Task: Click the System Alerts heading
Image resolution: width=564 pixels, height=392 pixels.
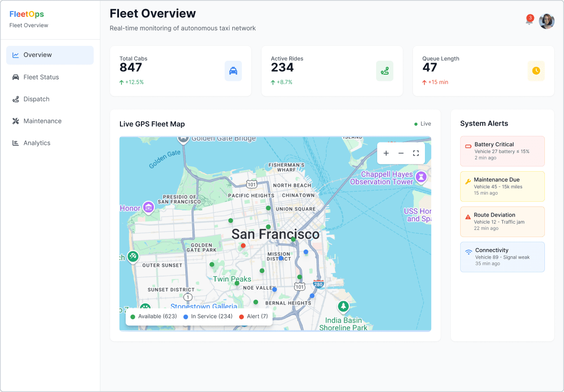Action: [484, 124]
